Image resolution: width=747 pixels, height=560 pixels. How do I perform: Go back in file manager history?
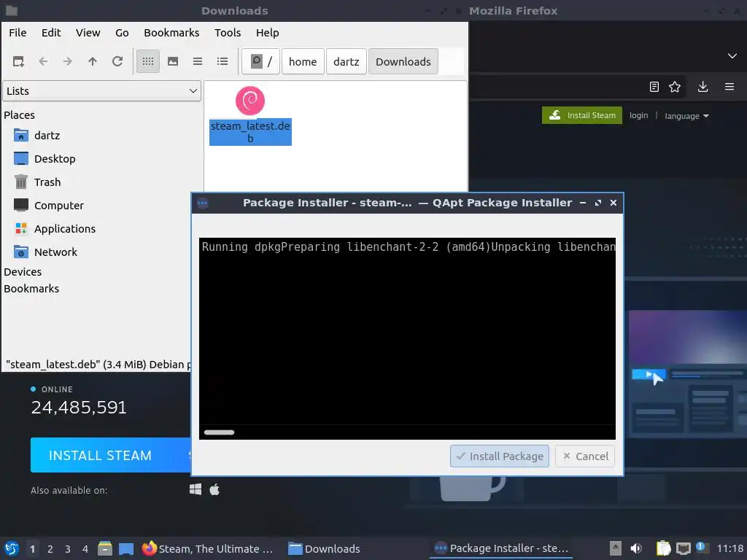pos(43,61)
